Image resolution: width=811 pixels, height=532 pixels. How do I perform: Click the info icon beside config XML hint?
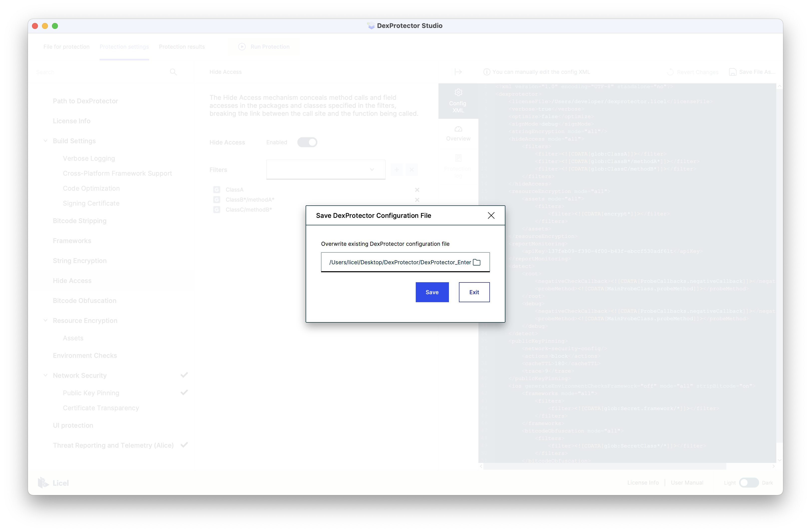487,72
